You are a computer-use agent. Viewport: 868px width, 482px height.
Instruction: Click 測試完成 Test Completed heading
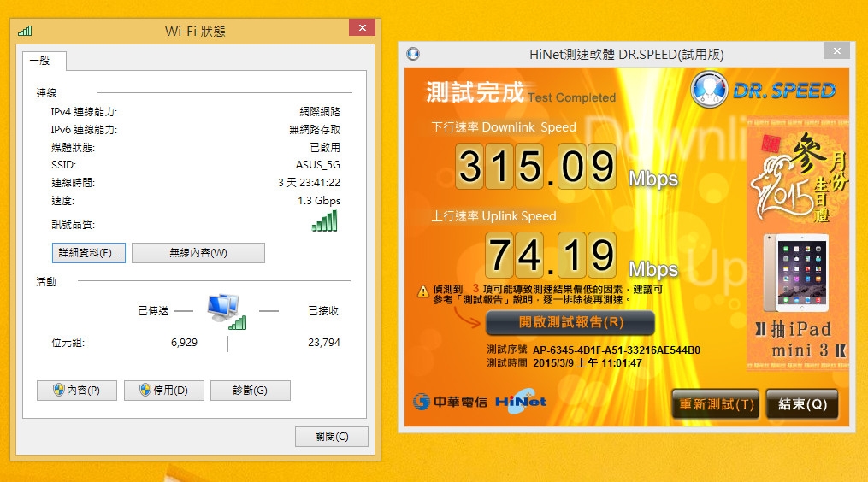[x=520, y=91]
